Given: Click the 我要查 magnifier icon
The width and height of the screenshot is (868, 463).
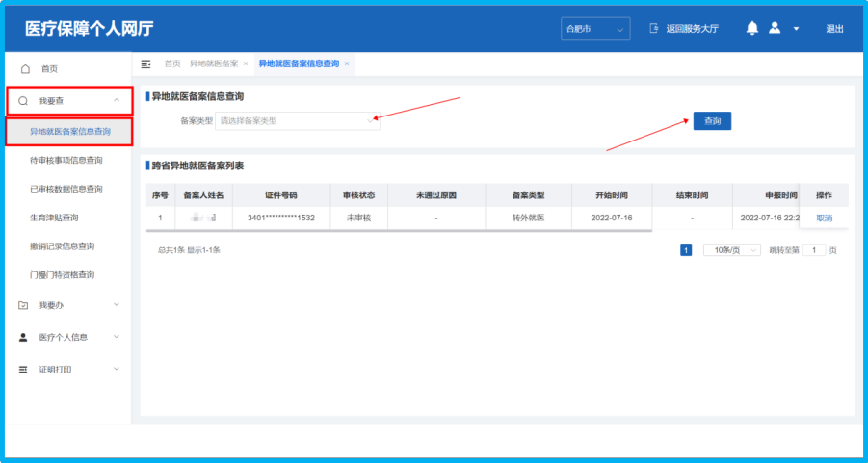Looking at the screenshot, I should 24,101.
